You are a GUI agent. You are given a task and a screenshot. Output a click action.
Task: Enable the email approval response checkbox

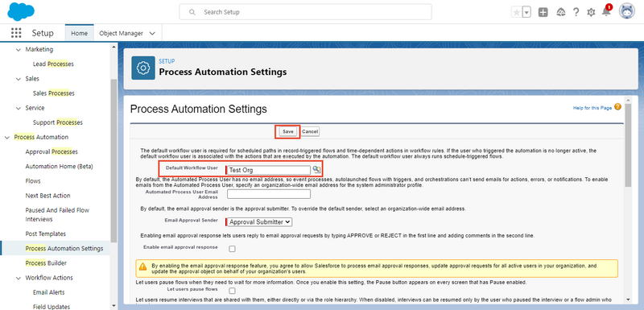pos(232,249)
